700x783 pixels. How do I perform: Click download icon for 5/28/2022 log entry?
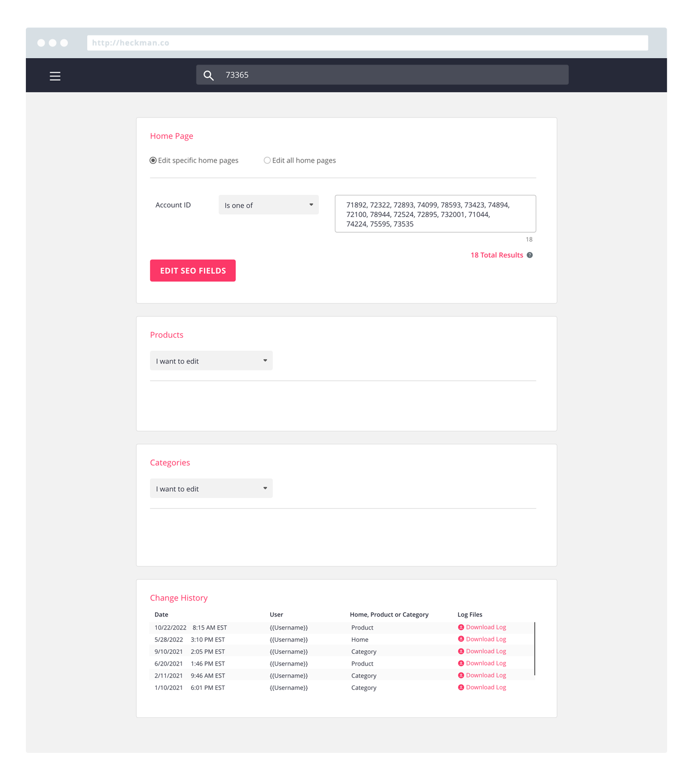point(461,639)
